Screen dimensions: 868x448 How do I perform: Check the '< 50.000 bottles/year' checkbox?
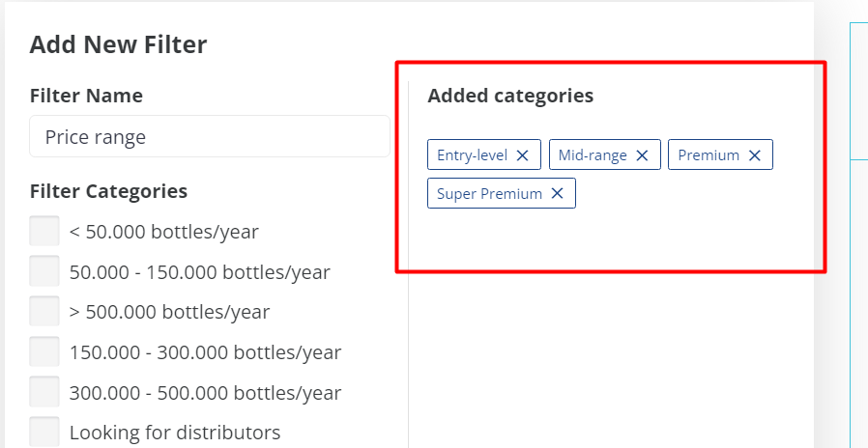pos(44,232)
